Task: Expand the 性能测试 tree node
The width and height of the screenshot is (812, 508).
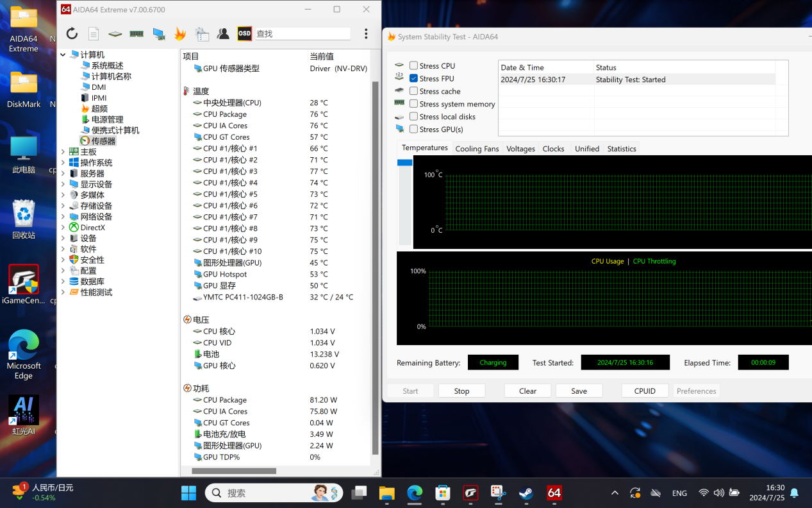Action: (x=63, y=292)
